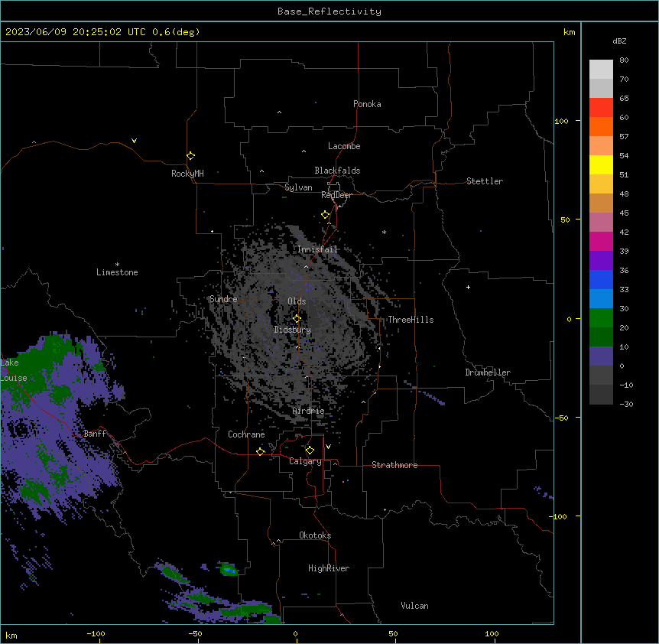Select the purple 39-36 dBZ color swatch
This screenshot has width=659, height=644.
(x=601, y=261)
